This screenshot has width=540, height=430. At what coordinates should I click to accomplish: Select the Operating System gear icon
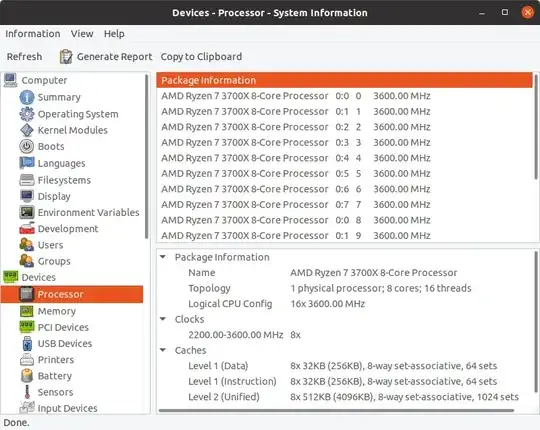(27, 114)
